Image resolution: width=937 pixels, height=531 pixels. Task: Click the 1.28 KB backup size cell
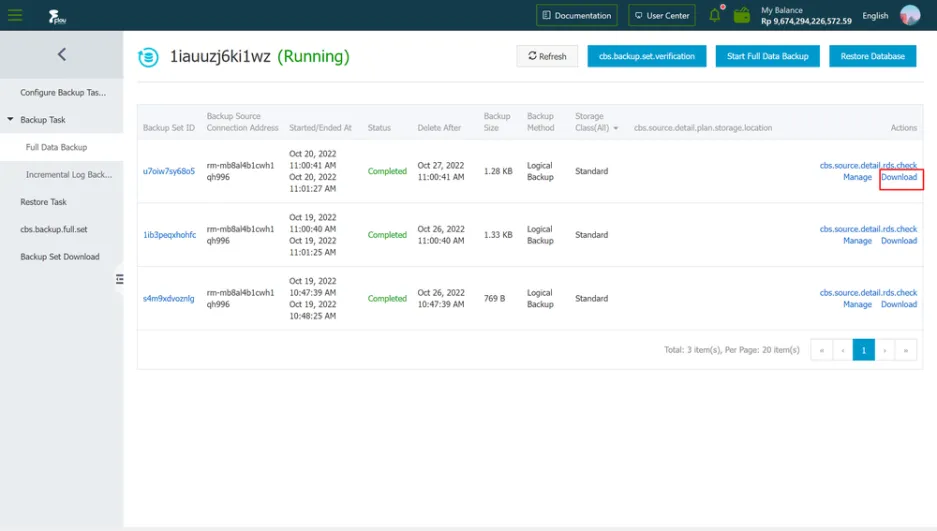pyautogui.click(x=498, y=171)
